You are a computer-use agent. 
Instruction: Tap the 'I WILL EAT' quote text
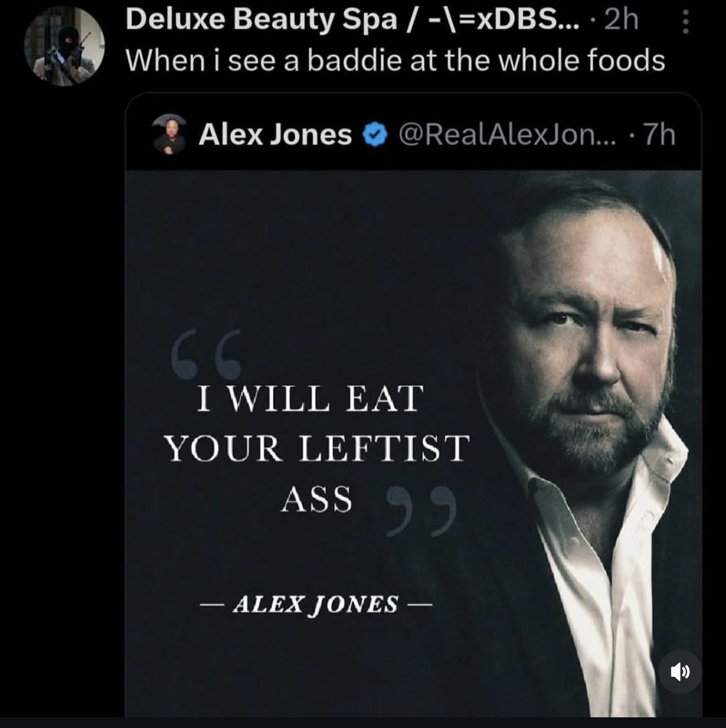310,399
